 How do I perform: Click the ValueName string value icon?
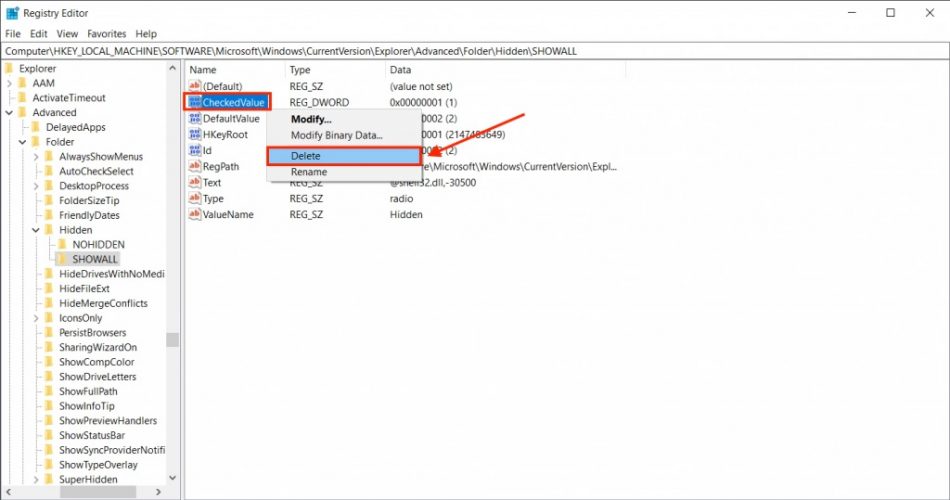pyautogui.click(x=194, y=214)
